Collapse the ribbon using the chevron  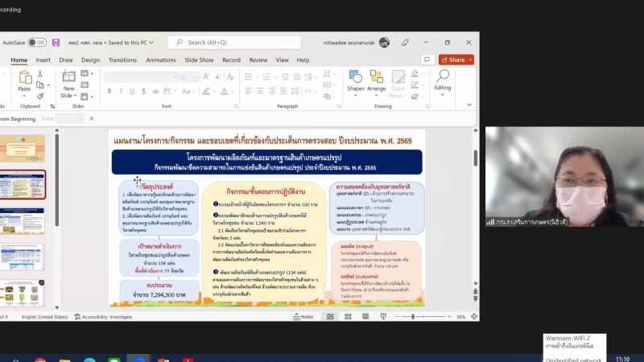pos(469,105)
